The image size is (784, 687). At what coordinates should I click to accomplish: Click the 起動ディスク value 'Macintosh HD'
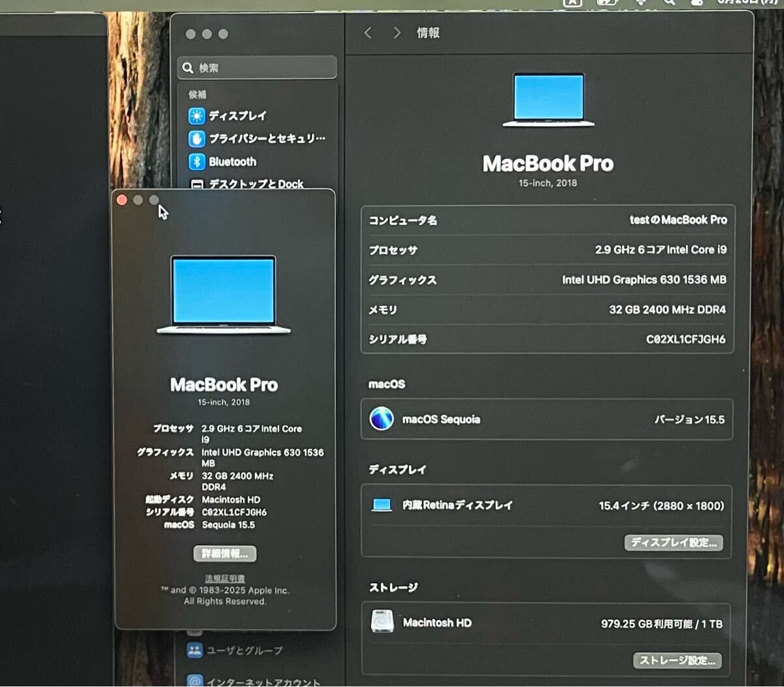(231, 499)
